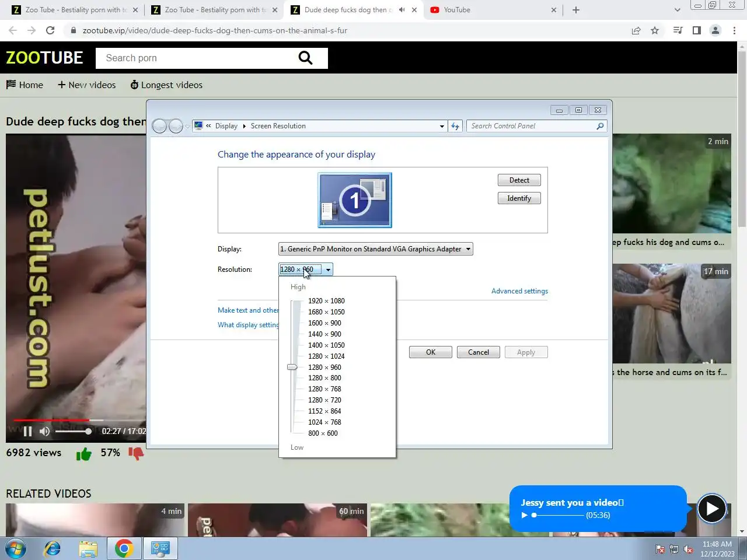Click the Identify button
The height and width of the screenshot is (560, 747).
[x=519, y=198]
